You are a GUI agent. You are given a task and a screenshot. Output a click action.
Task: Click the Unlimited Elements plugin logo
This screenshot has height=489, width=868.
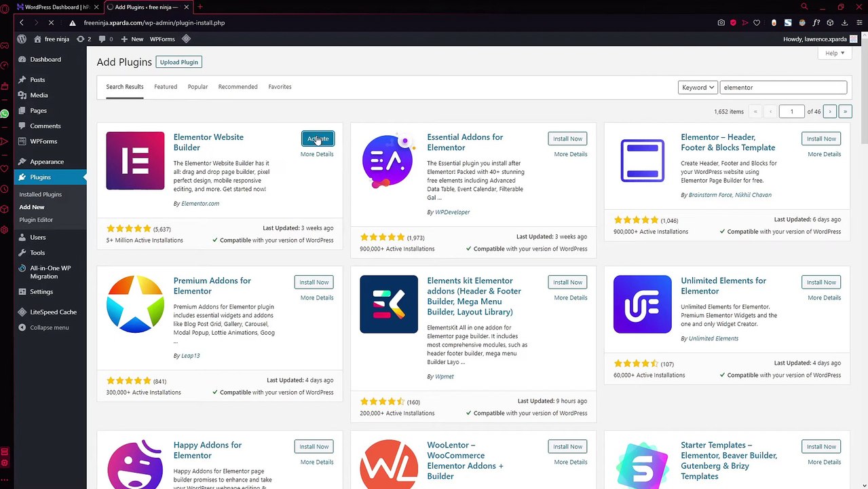click(642, 304)
